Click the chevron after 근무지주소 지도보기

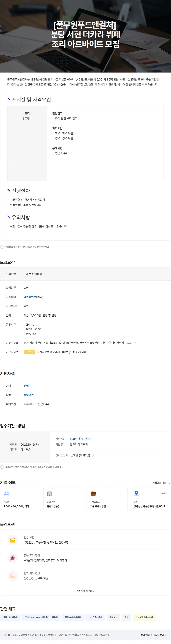[x=135, y=343]
